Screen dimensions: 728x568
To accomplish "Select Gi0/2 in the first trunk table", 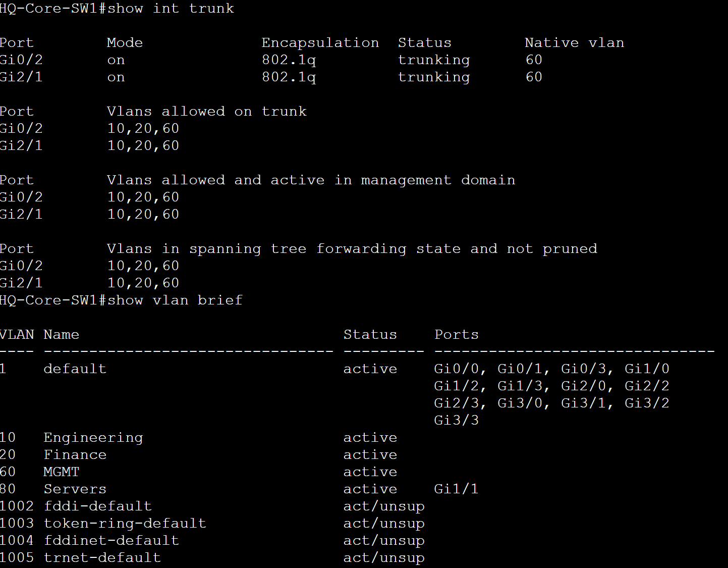I will (21, 60).
